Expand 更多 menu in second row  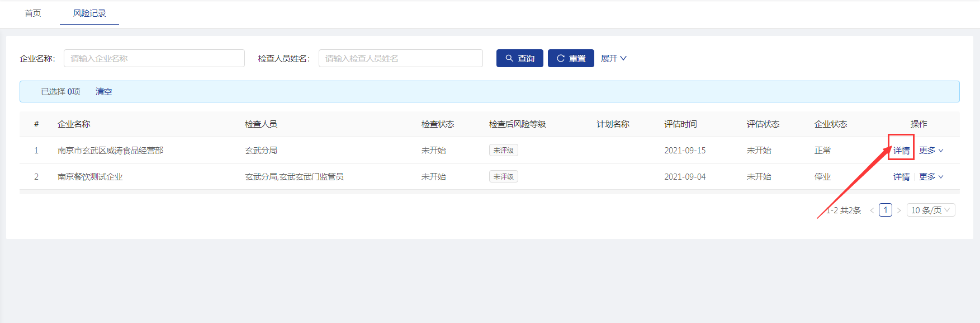pyautogui.click(x=931, y=176)
